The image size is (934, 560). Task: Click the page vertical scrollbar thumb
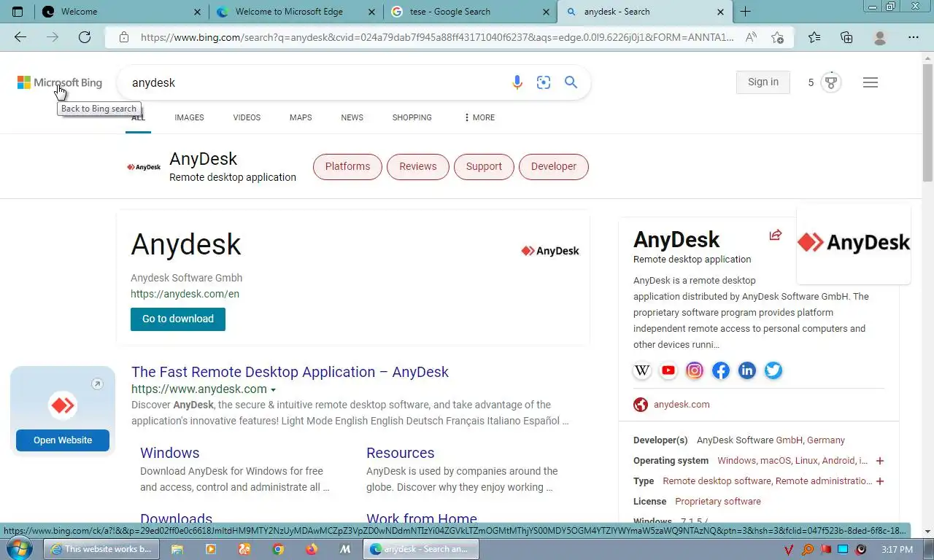tap(927, 122)
